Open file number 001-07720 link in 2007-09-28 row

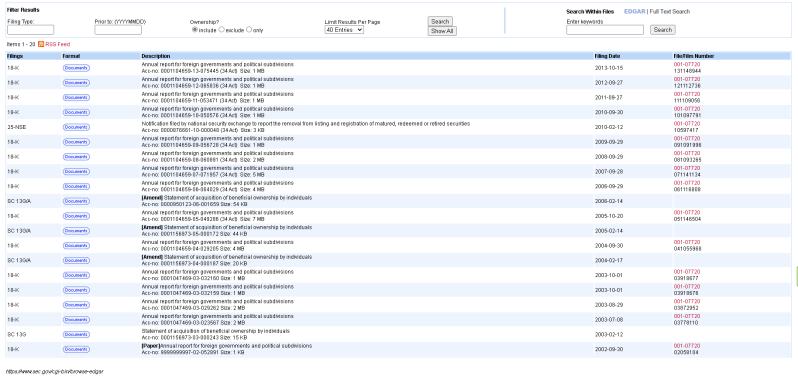tap(687, 168)
